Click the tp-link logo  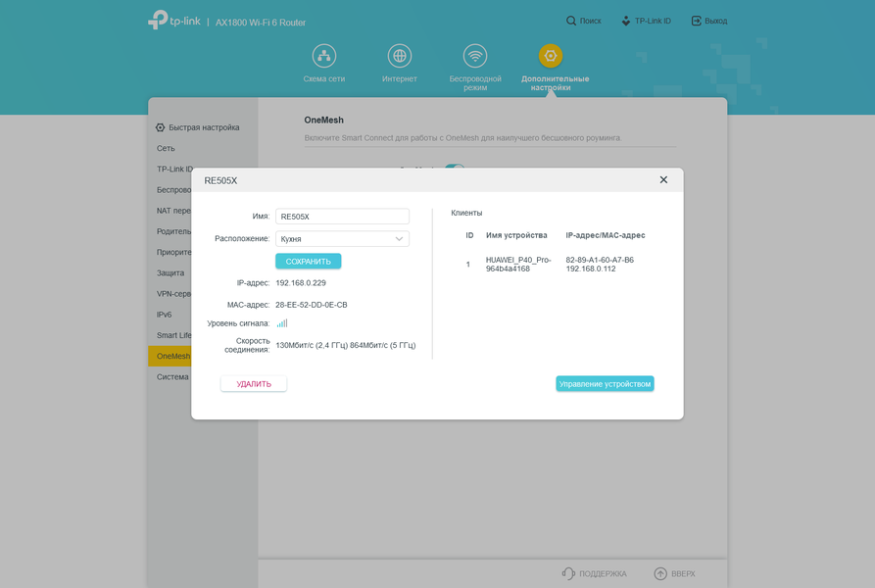pos(174,20)
